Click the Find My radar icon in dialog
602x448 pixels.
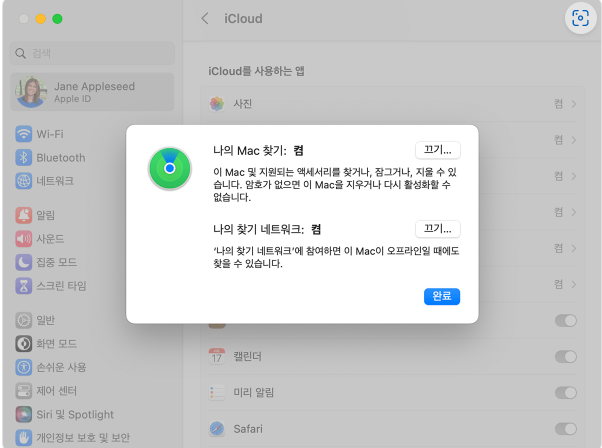click(x=170, y=169)
